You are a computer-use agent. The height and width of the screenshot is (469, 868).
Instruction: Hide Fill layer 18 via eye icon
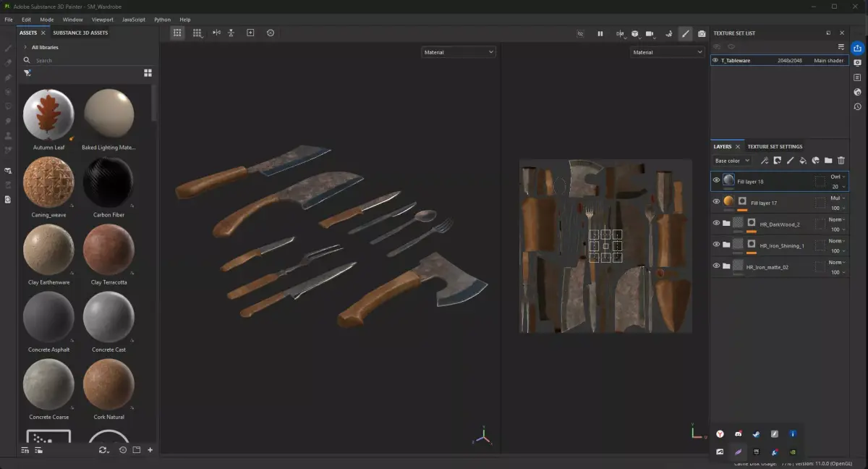pos(716,180)
